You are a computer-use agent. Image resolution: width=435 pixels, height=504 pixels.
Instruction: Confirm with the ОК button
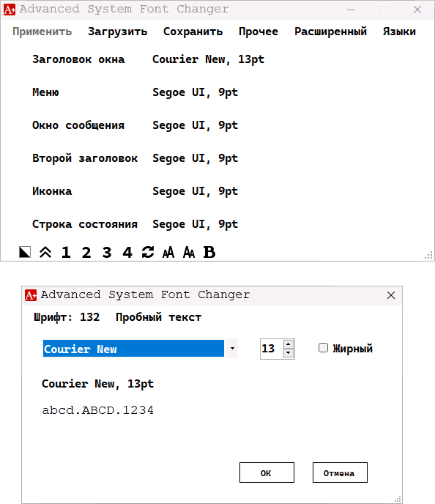click(267, 472)
